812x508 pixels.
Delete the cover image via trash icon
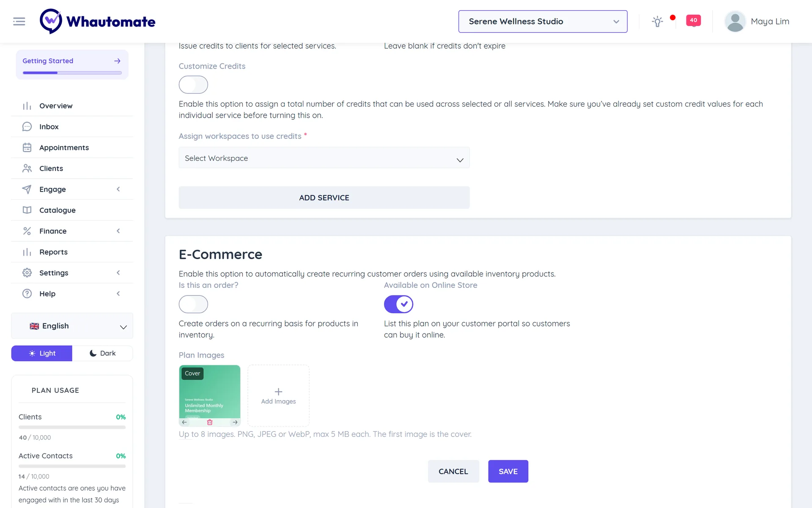click(x=210, y=422)
